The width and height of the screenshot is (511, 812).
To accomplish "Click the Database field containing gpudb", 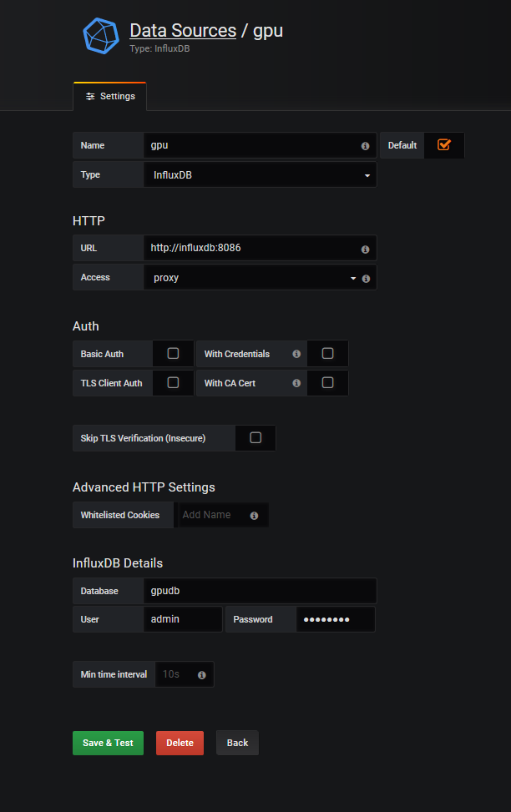I will [261, 591].
